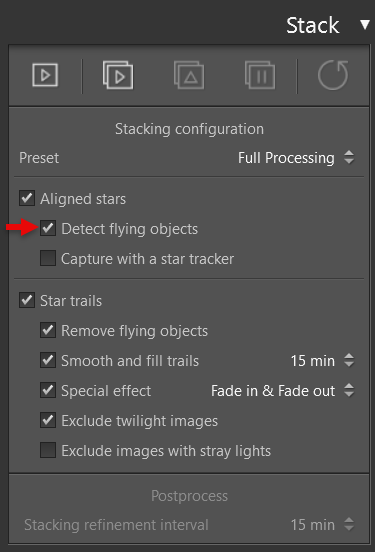Enable Capture with a star tracker

tap(48, 258)
